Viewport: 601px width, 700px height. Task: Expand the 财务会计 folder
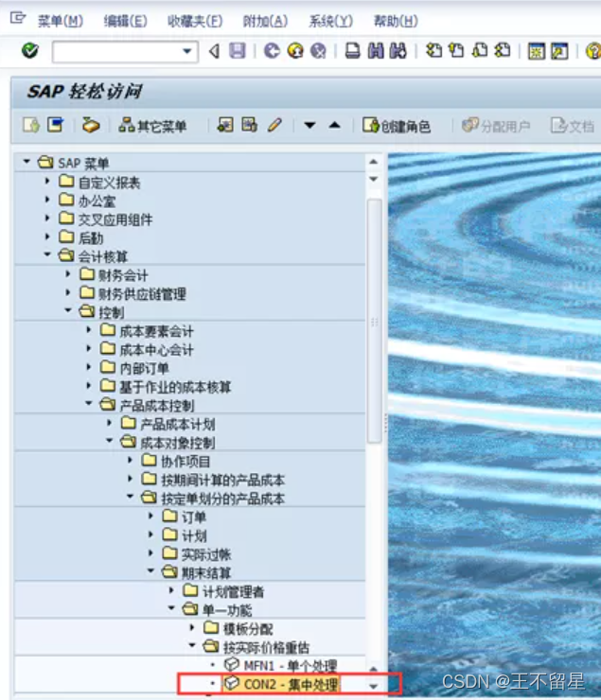pyautogui.click(x=68, y=273)
